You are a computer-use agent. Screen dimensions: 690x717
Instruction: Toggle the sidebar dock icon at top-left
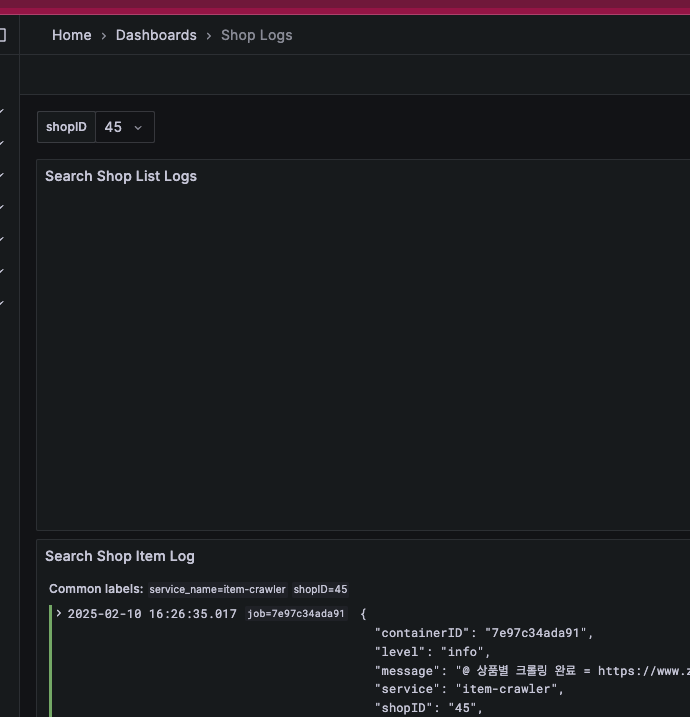2,35
